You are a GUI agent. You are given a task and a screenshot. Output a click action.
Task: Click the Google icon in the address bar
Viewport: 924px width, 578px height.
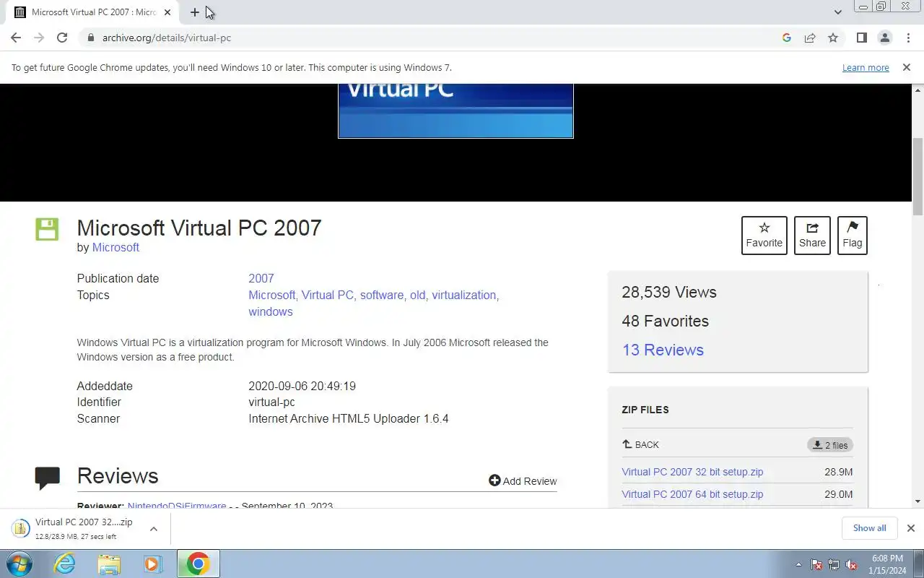point(787,38)
